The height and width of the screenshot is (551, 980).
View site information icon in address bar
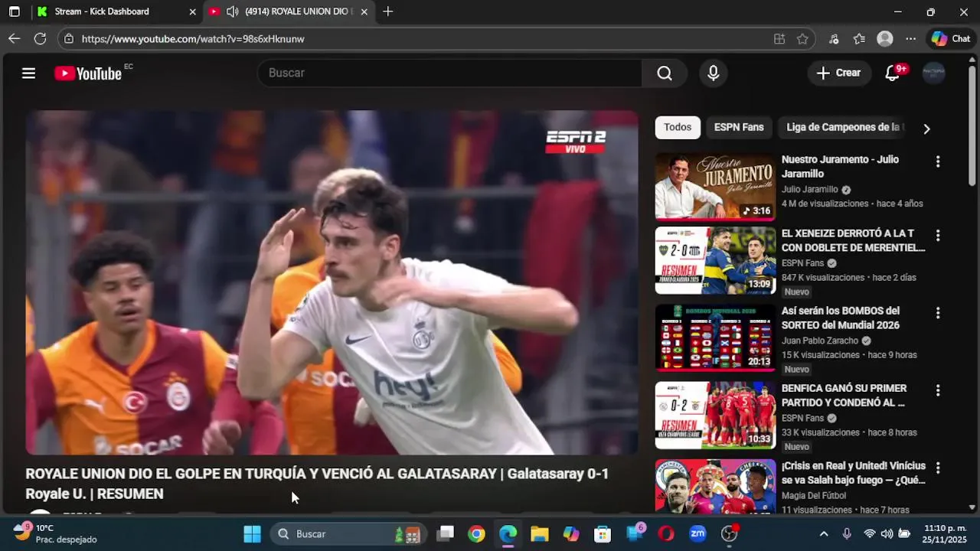[x=69, y=38]
